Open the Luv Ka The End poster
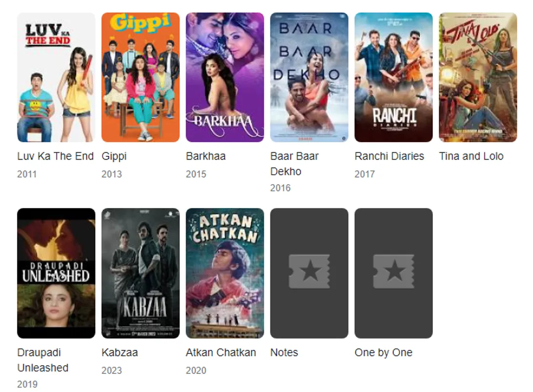Image resolution: width=533 pixels, height=392 pixels. 56,77
